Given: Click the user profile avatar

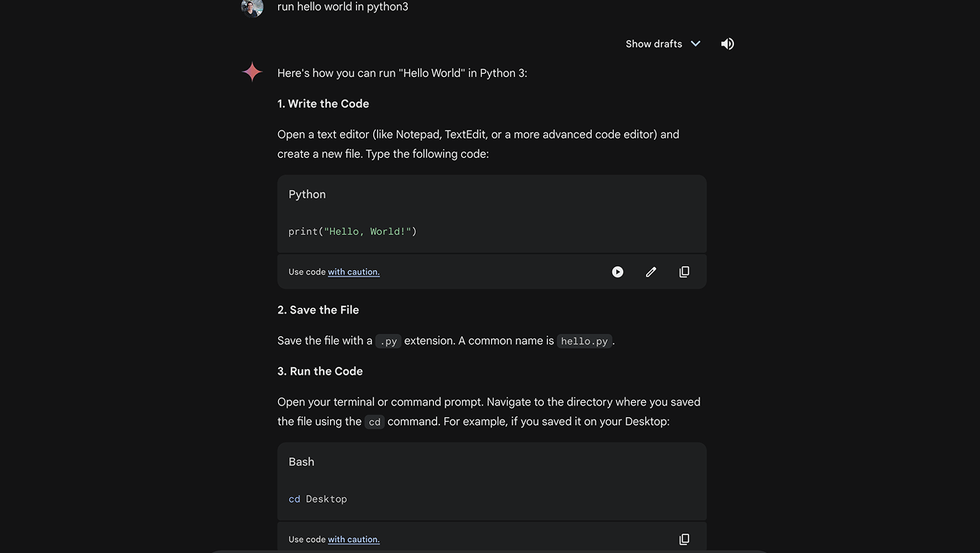Looking at the screenshot, I should (252, 7).
